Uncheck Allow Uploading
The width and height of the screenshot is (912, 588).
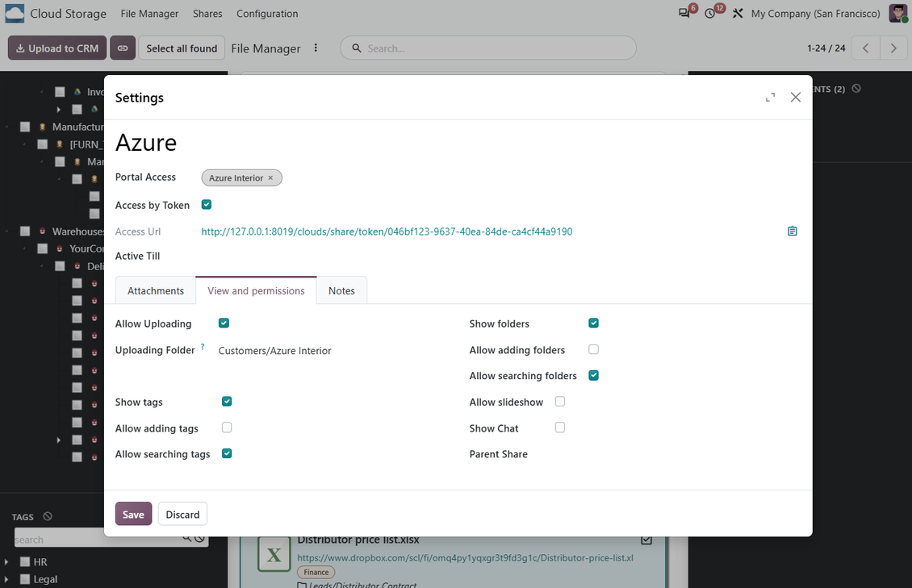[224, 323]
